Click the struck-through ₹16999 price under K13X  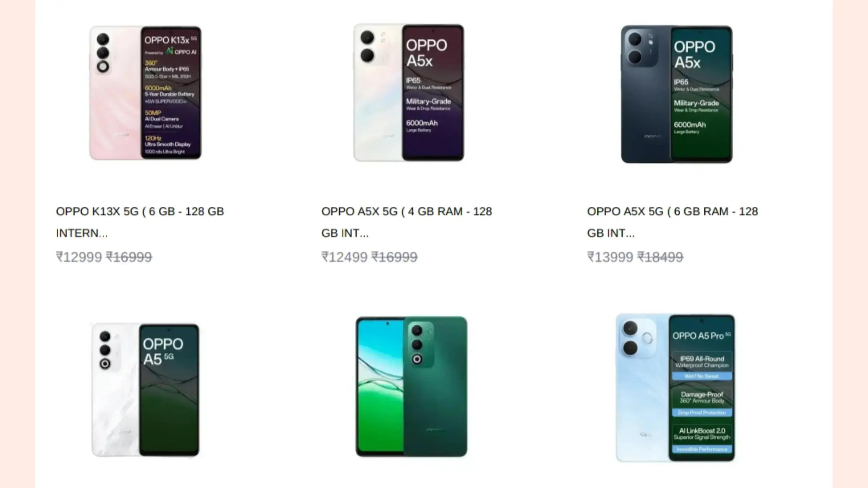129,257
